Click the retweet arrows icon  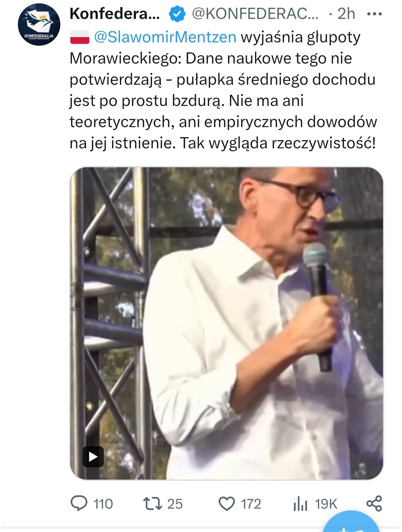tap(153, 503)
